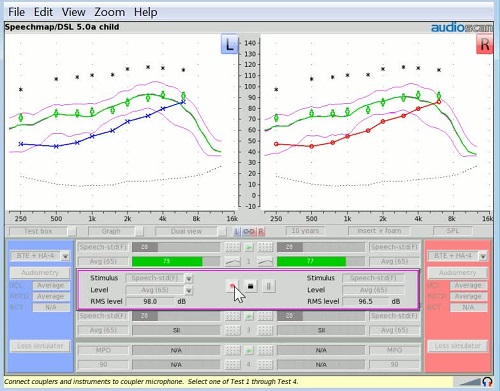Click the right ear Audiometry button

(x=457, y=273)
